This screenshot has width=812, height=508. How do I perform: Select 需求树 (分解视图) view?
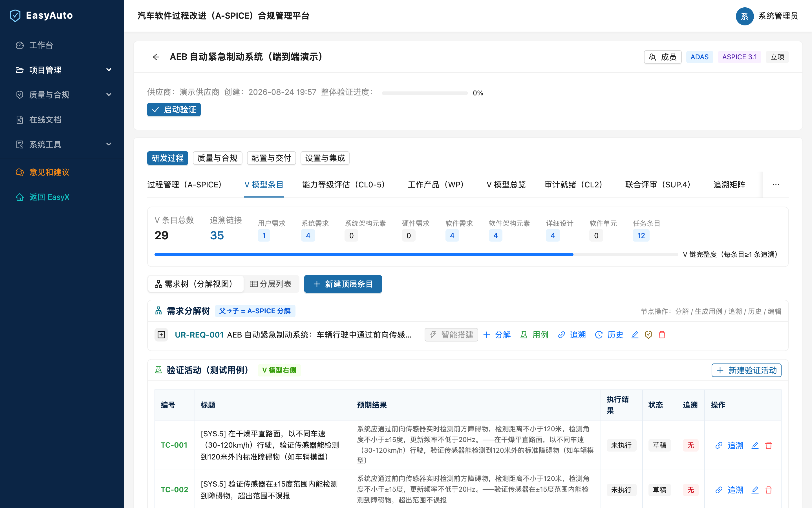196,284
